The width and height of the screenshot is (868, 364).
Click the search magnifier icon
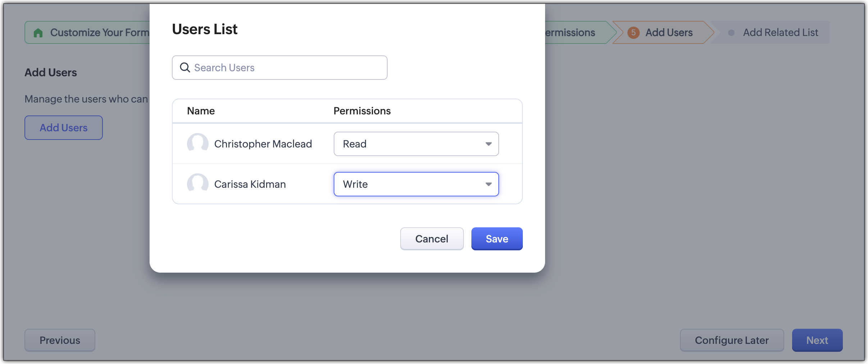tap(185, 68)
